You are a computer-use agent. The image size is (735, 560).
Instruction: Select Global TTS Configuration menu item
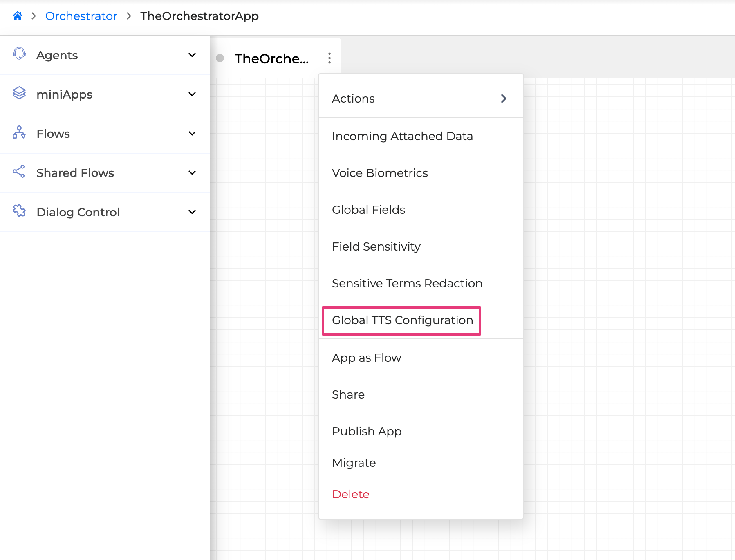coord(402,320)
